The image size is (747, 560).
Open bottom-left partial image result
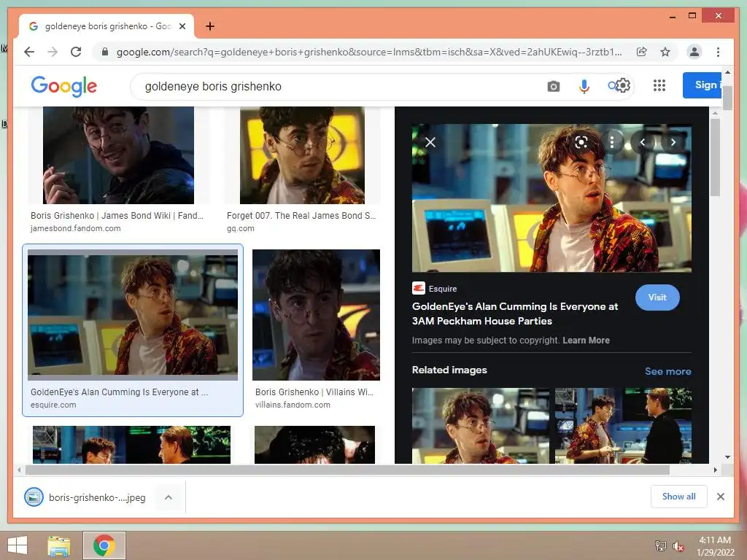coord(131,445)
